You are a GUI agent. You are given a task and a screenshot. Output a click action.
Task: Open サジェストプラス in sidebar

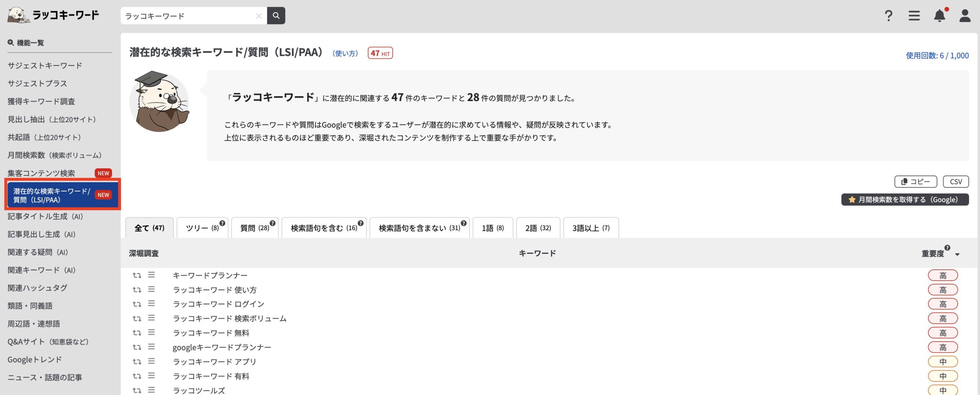pyautogui.click(x=37, y=83)
